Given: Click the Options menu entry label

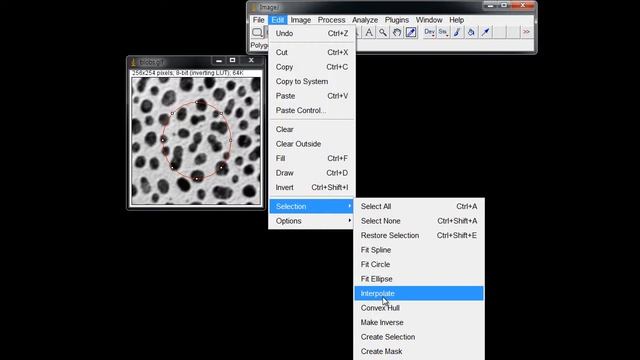Looking at the screenshot, I should coord(289,221).
